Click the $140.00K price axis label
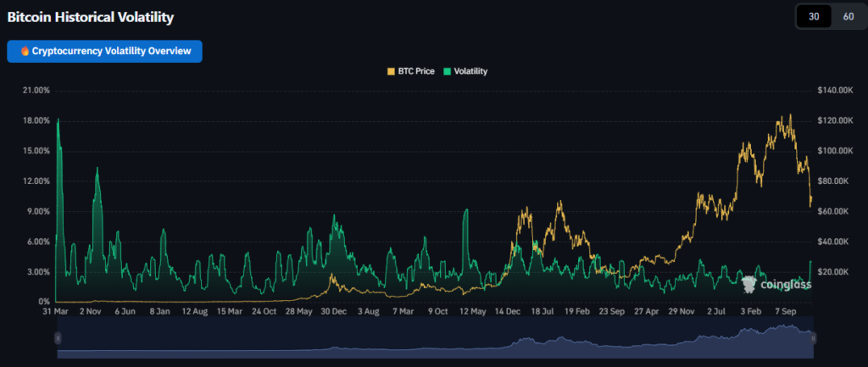Image resolution: width=868 pixels, height=367 pixels. pyautogui.click(x=835, y=90)
